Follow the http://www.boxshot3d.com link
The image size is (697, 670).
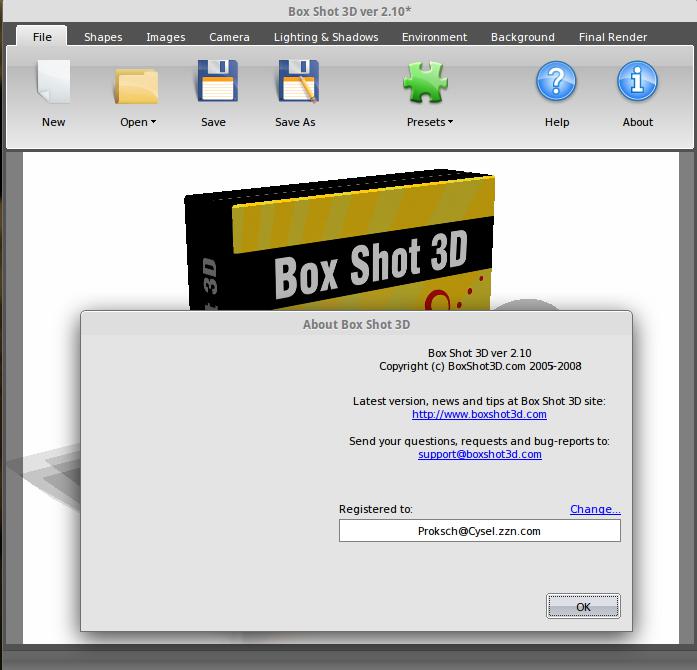[x=479, y=414]
